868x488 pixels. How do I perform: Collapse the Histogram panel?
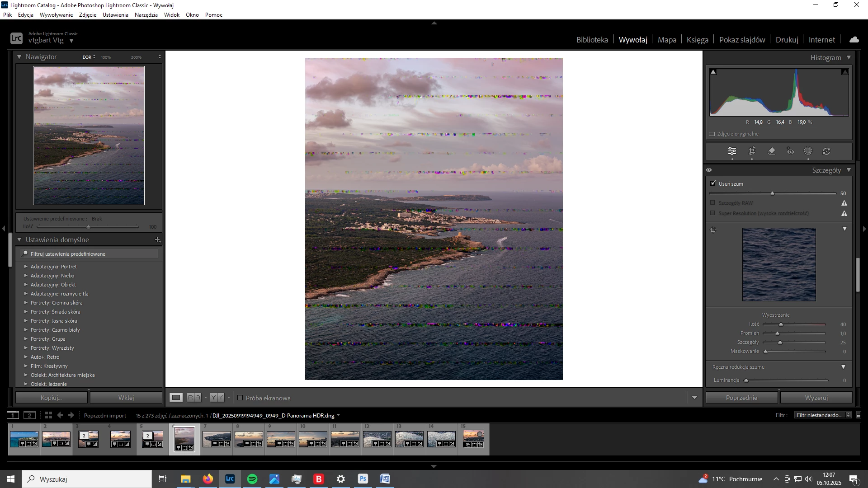click(849, 58)
